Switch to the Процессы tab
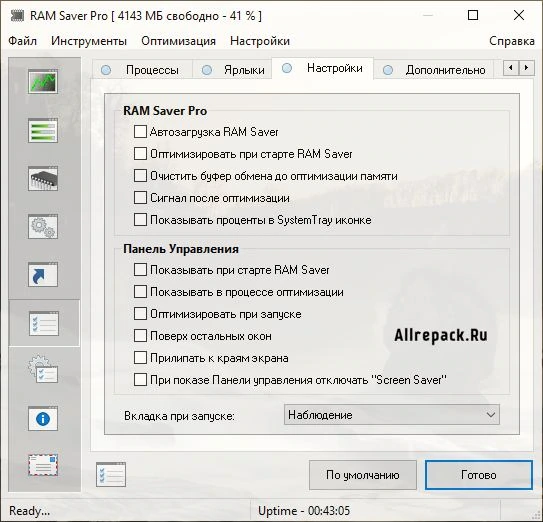The image size is (543, 522). pos(142,70)
